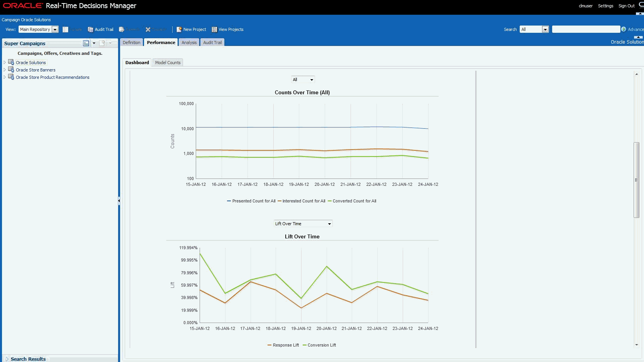Click the Oracle Store Banners campaign icon

coord(11,70)
